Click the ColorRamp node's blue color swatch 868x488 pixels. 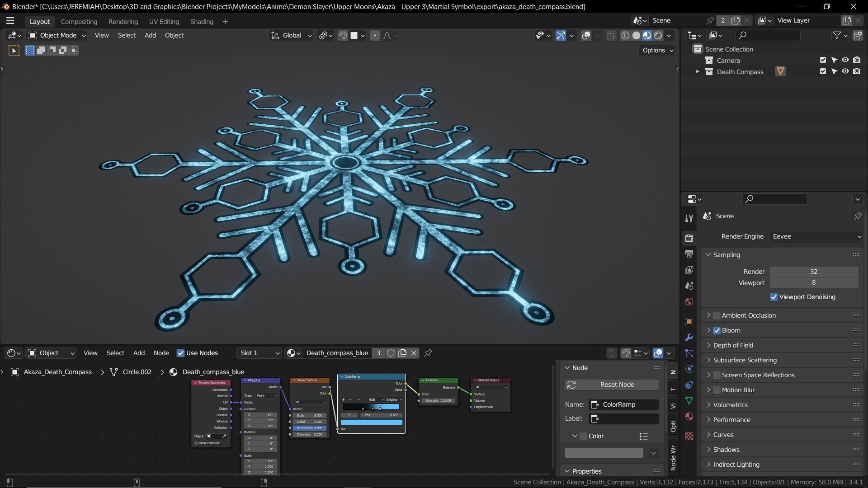click(x=371, y=422)
